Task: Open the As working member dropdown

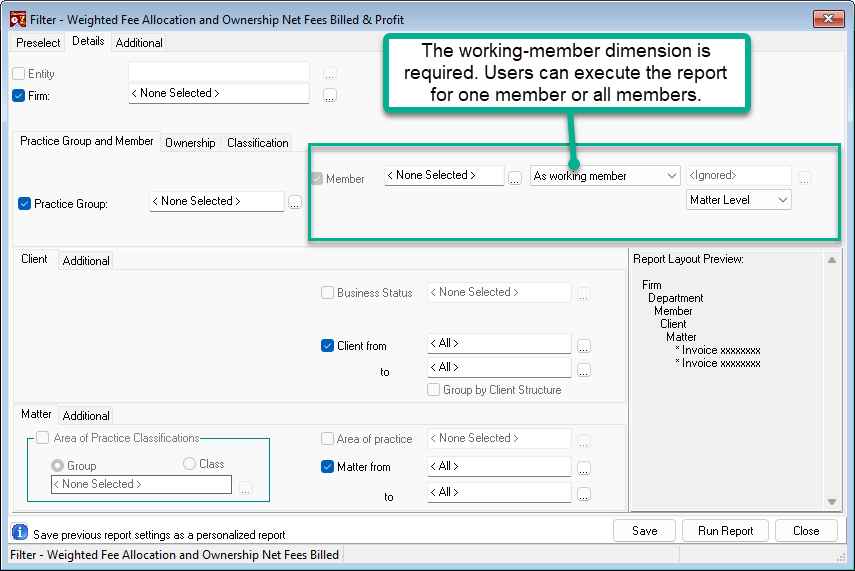Action: (x=605, y=176)
